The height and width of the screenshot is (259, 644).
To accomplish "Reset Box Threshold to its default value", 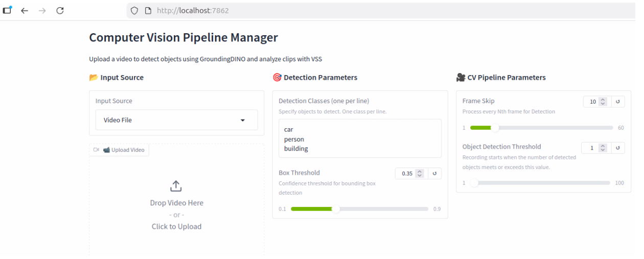I will (x=434, y=174).
